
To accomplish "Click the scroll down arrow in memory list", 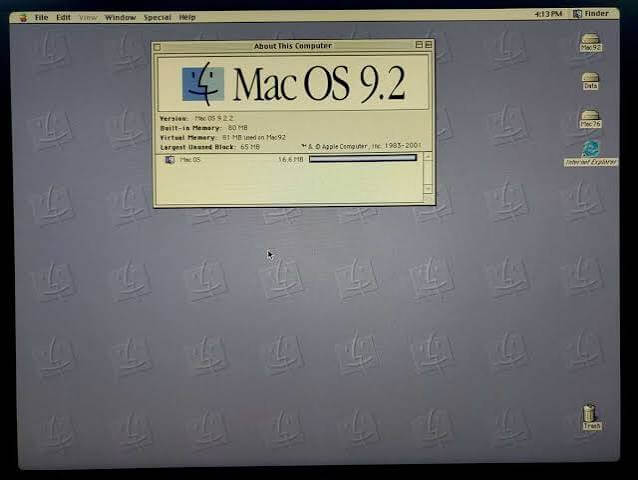I will (x=428, y=188).
